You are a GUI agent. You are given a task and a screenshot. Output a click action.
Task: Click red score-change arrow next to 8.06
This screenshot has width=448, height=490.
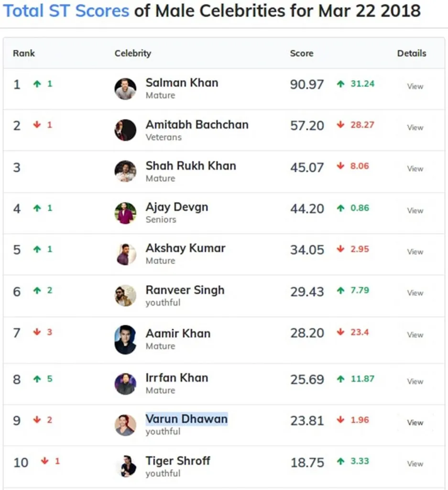coord(340,166)
